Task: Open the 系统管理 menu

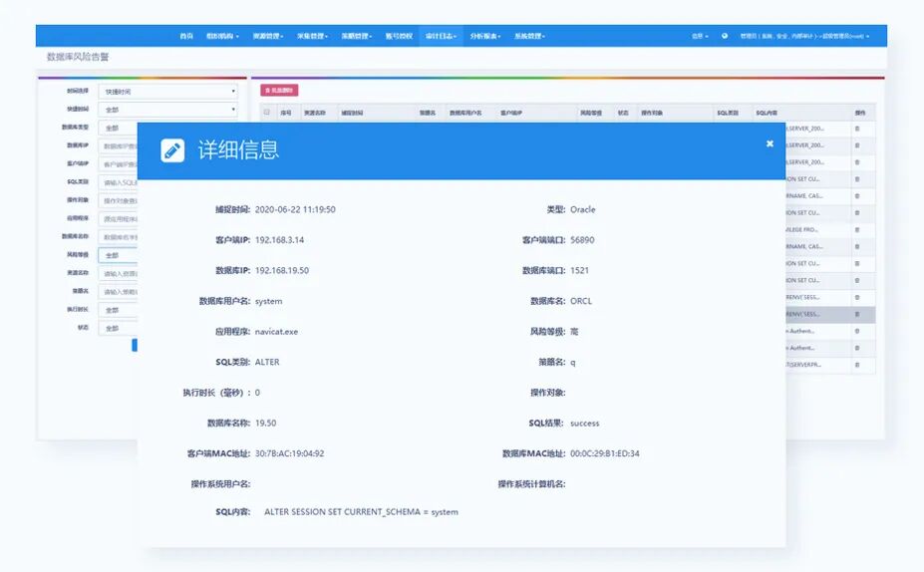Action: click(529, 36)
